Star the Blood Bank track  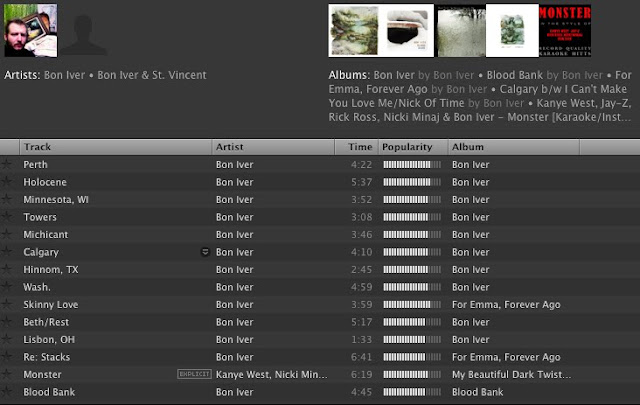click(7, 392)
